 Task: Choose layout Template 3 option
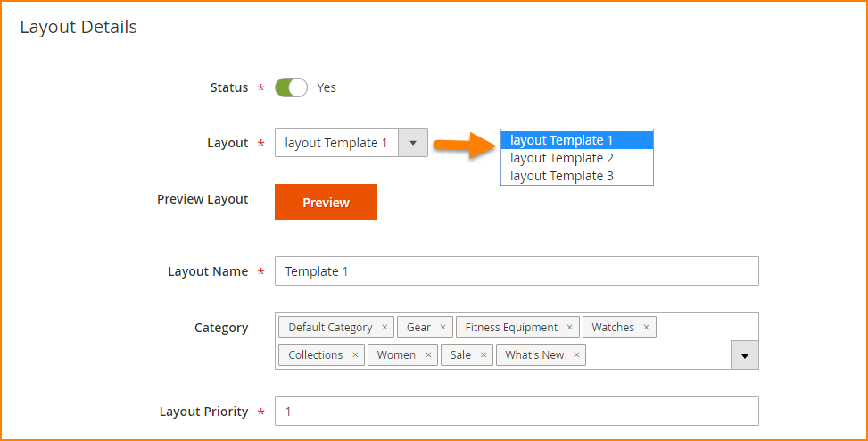tap(562, 176)
